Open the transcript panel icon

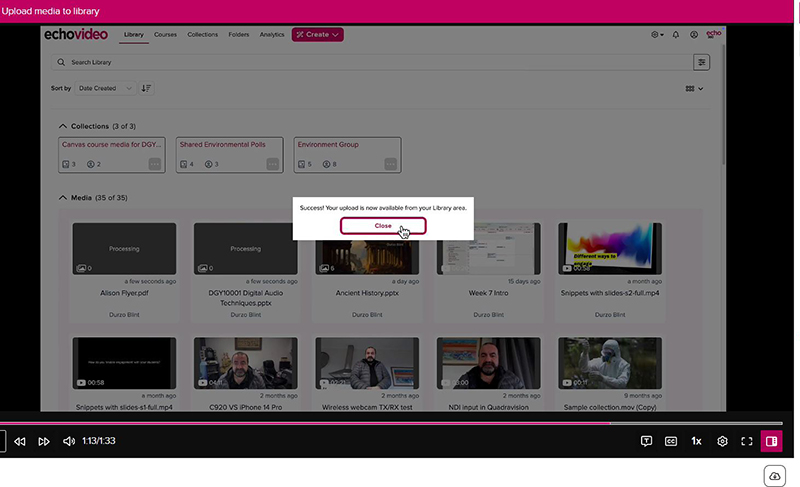tap(646, 441)
